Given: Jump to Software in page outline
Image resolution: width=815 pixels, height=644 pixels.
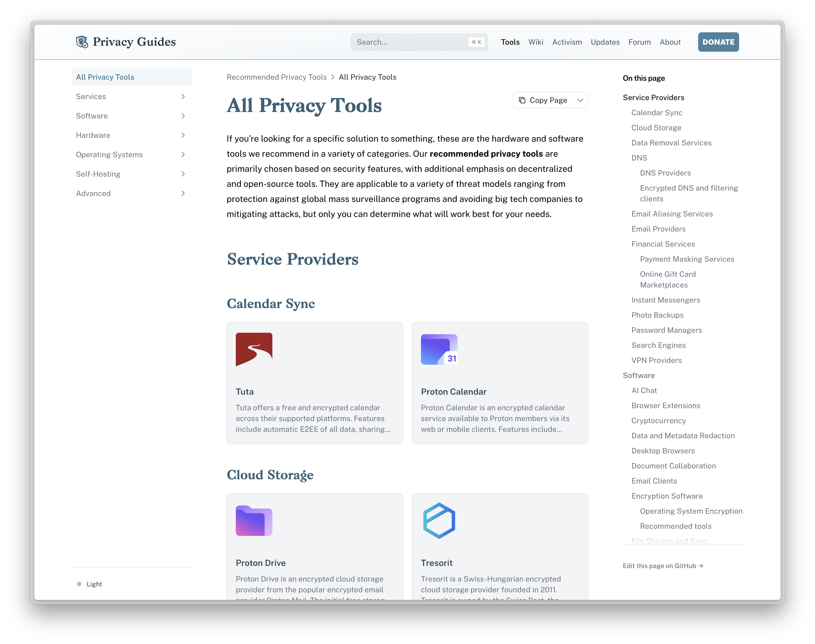Looking at the screenshot, I should coord(639,376).
